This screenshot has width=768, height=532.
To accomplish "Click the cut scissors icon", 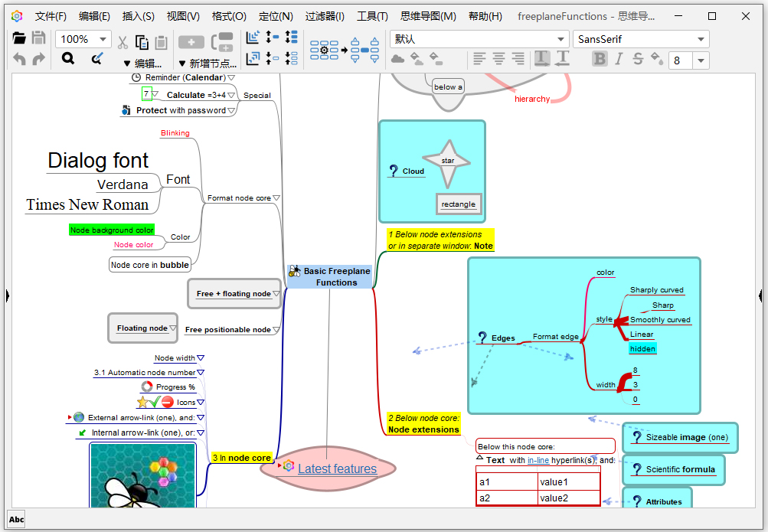I will [x=123, y=42].
